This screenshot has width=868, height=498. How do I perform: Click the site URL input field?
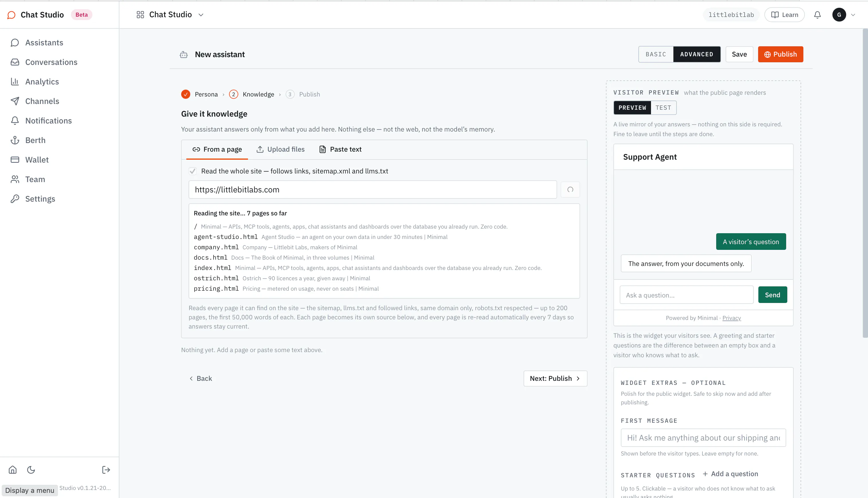click(373, 190)
